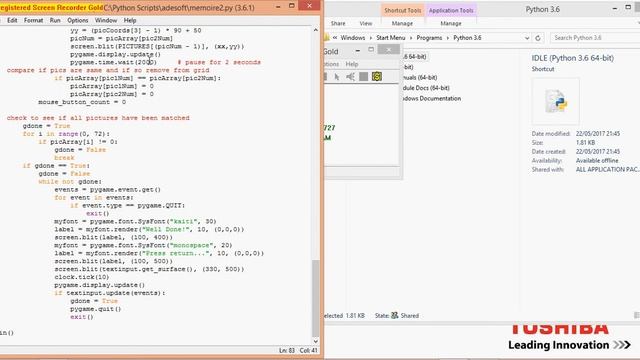Open the address bar history dropdown
The width and height of the screenshot is (640, 360).
click(527, 38)
